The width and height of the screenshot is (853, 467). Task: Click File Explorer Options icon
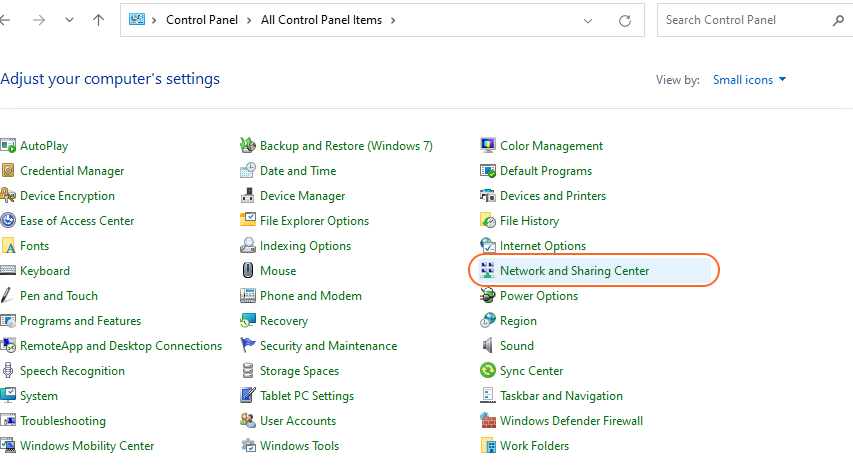248,221
